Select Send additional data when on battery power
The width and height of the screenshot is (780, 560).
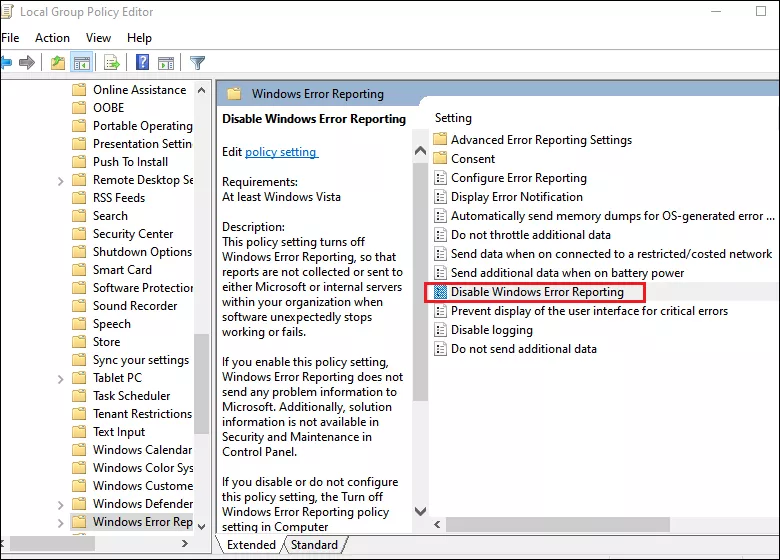click(567, 273)
